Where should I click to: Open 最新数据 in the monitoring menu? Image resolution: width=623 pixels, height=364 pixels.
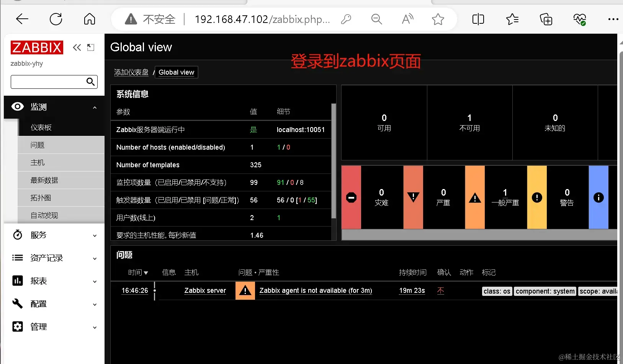[61, 180]
